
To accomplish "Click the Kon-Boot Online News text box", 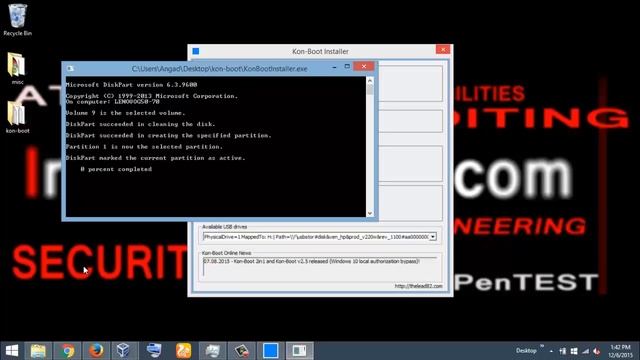I will point(320,267).
